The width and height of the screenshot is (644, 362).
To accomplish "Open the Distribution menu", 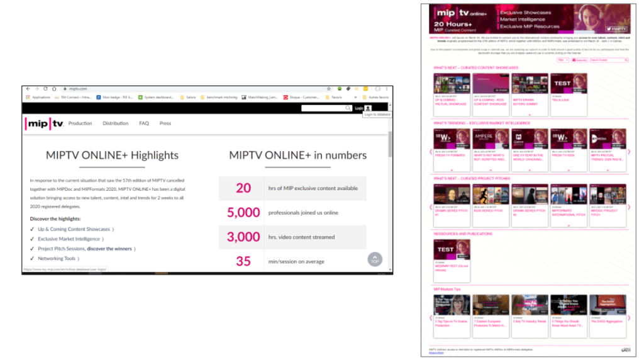I will pos(116,123).
